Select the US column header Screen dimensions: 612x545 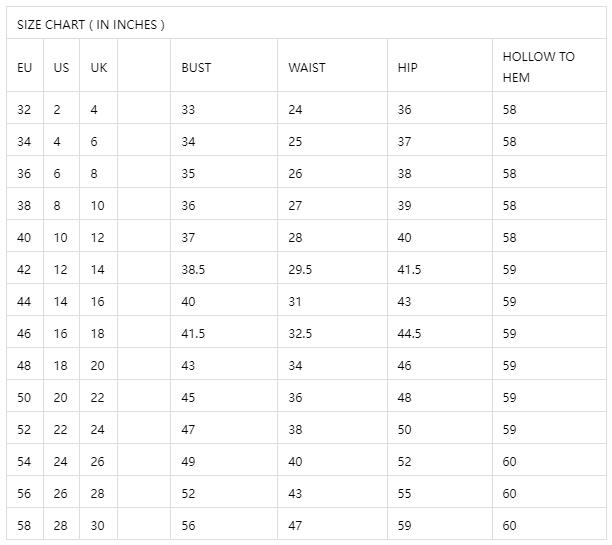61,68
